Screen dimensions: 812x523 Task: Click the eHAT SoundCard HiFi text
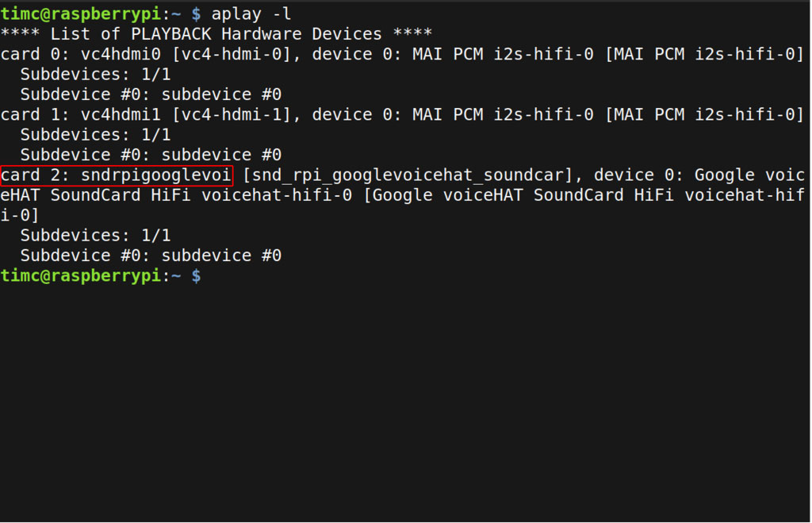tap(95, 195)
